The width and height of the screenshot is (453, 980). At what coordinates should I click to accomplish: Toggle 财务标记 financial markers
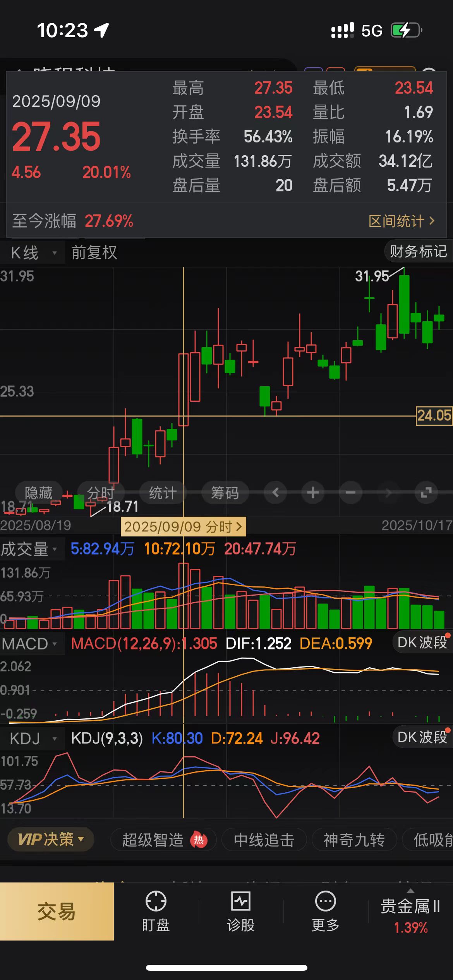[x=419, y=252]
